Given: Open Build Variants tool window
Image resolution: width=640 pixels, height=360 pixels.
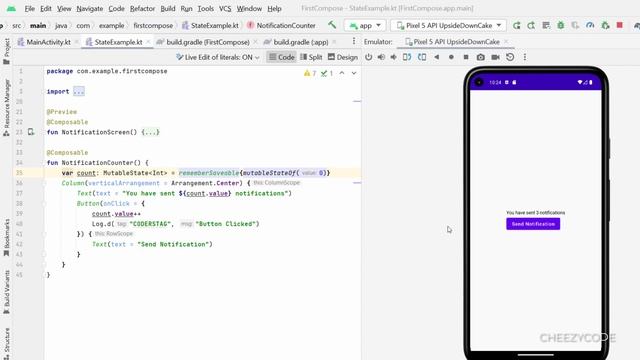Looking at the screenshot, I should tap(7, 292).
